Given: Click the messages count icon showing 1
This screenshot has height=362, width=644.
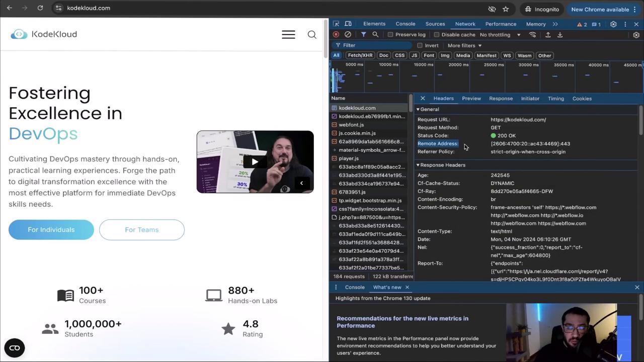Looking at the screenshot, I should [x=597, y=24].
